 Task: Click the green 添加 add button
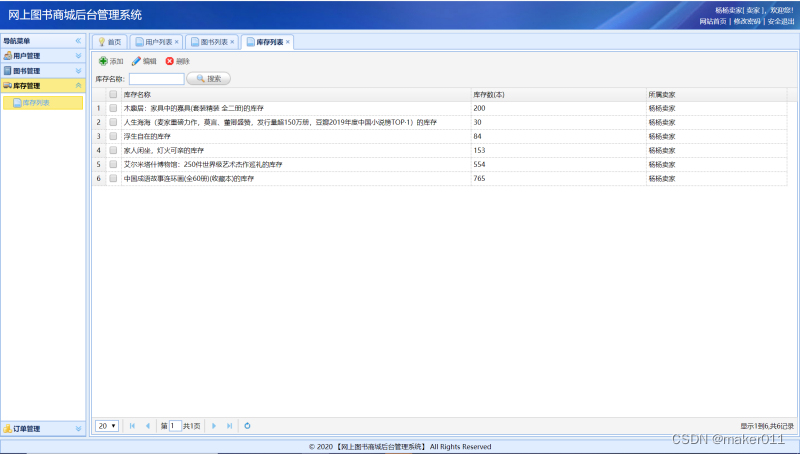coord(111,61)
